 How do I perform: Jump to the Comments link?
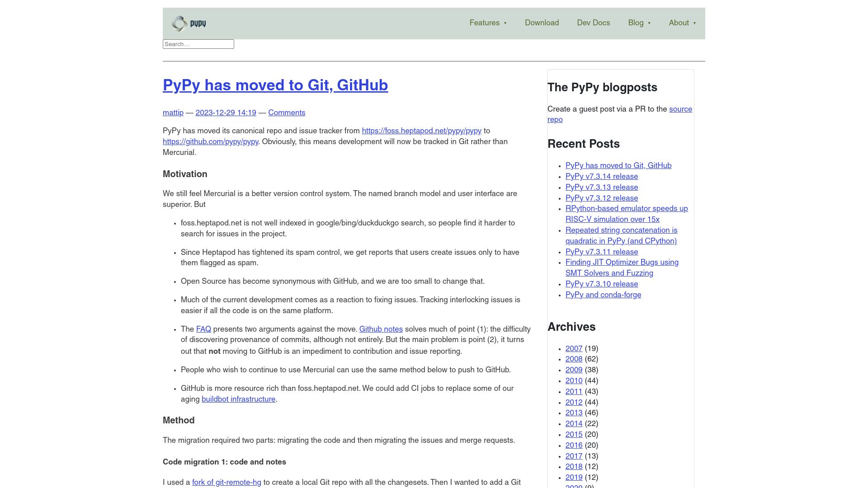pyautogui.click(x=287, y=113)
